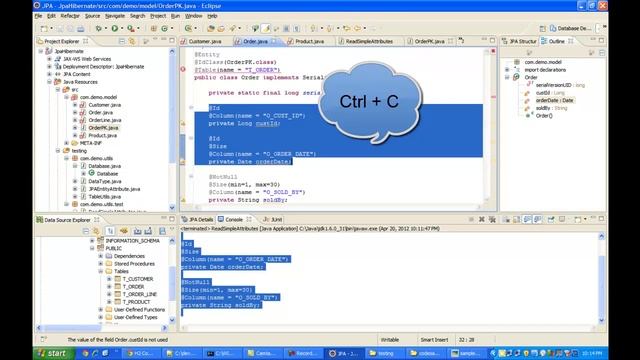Collapse the com.demo.model package
This screenshot has width=640, height=360.
click(67, 97)
